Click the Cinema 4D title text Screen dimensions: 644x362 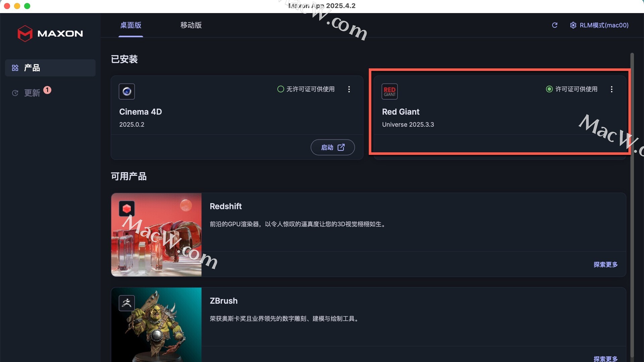click(x=141, y=112)
